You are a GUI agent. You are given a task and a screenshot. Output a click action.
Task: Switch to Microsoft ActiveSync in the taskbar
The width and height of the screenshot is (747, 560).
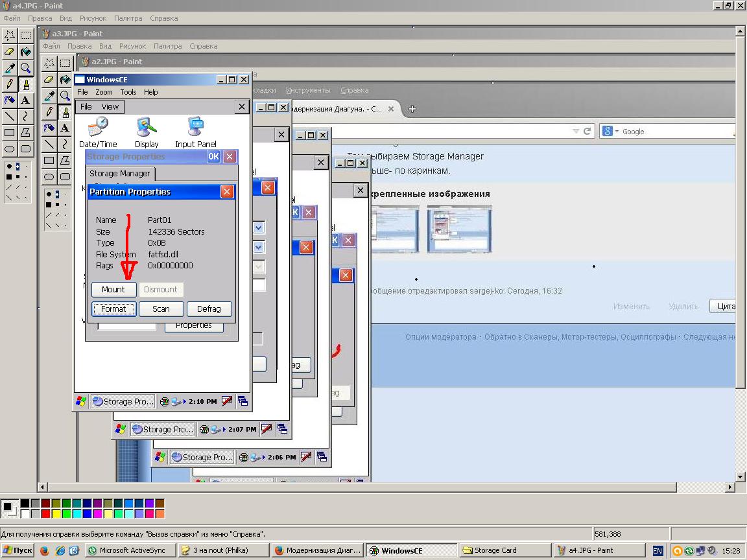[127, 551]
